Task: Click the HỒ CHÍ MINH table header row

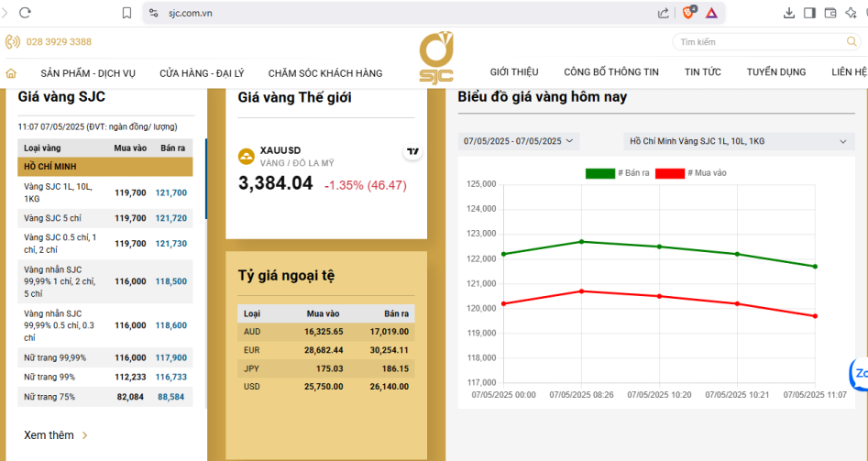Action: tap(105, 167)
